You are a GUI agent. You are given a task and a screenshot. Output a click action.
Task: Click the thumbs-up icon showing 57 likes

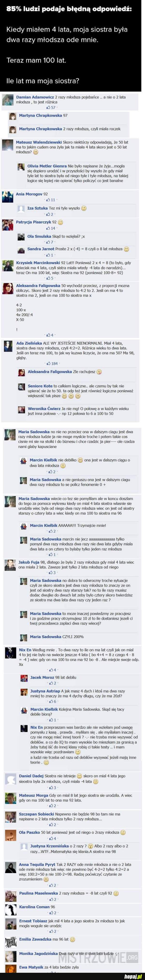(x=48, y=108)
